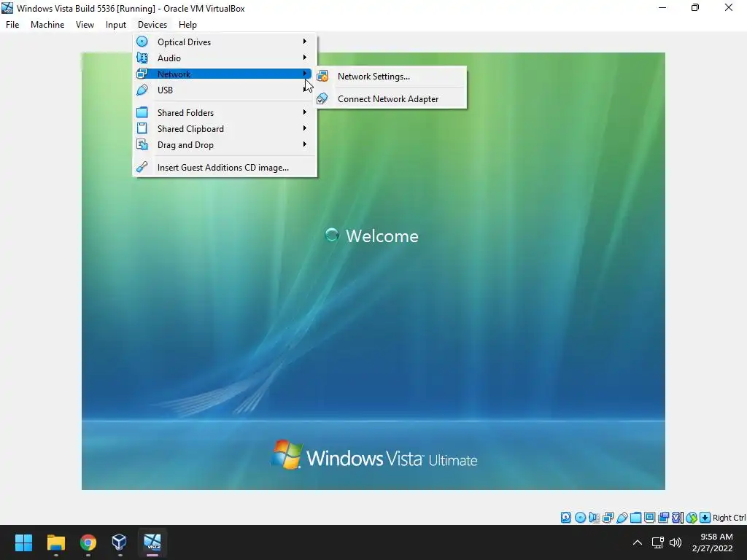Click the network tray icon
Image resolution: width=747 pixels, height=560 pixels.
[x=658, y=542]
